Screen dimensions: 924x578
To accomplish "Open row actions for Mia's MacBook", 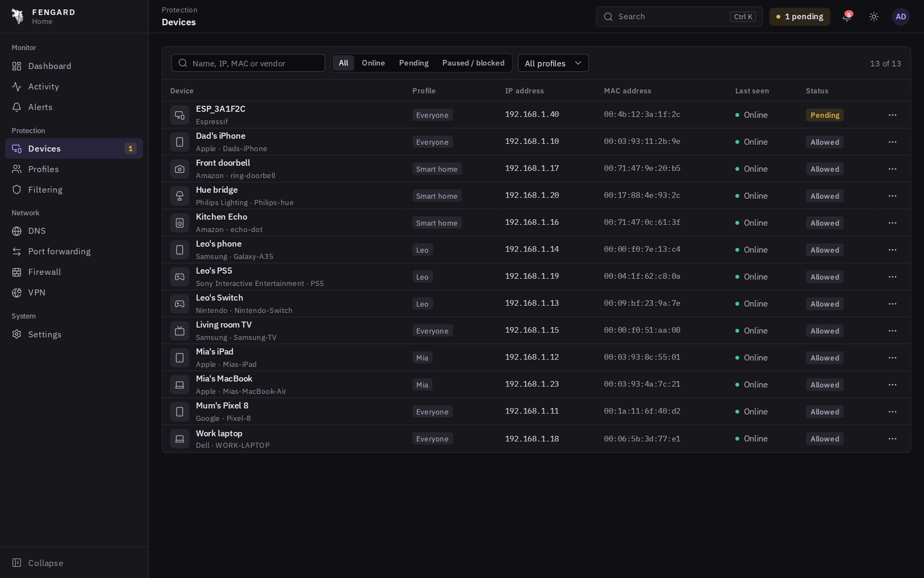I will coord(892,384).
